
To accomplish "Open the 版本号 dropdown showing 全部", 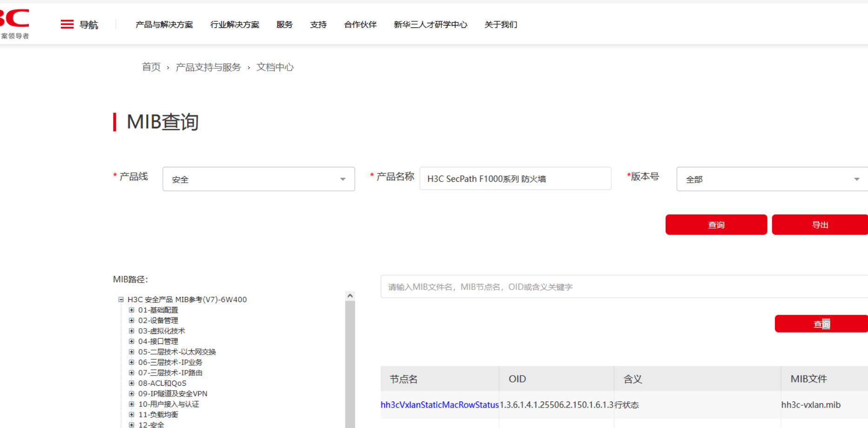I will [772, 179].
